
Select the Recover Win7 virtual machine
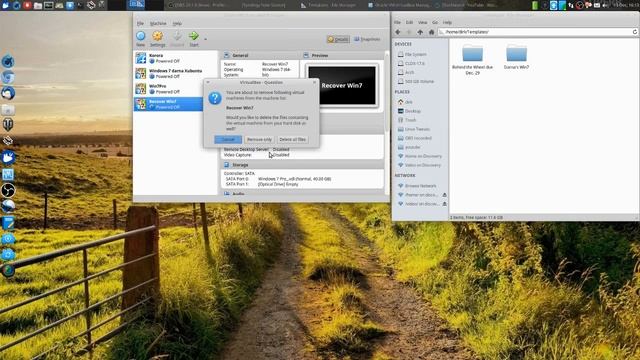[x=169, y=104]
